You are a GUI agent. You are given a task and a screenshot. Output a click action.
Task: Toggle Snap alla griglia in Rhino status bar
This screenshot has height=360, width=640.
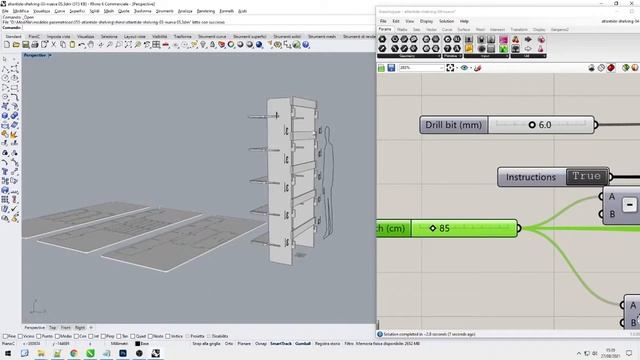(207, 344)
